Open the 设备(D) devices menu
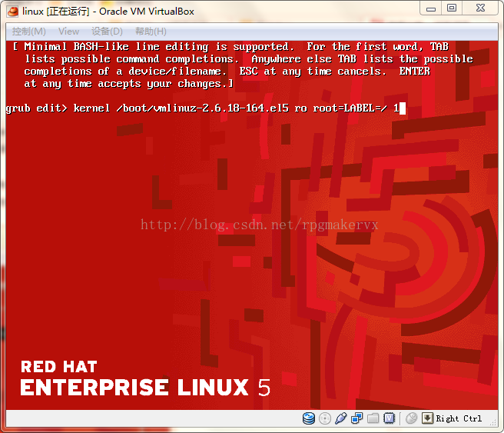Screen dimensions: 504x433 [x=107, y=32]
